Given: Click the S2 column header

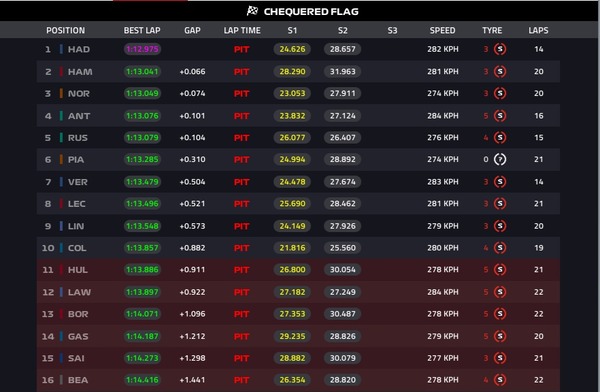Looking at the screenshot, I should click(342, 30).
